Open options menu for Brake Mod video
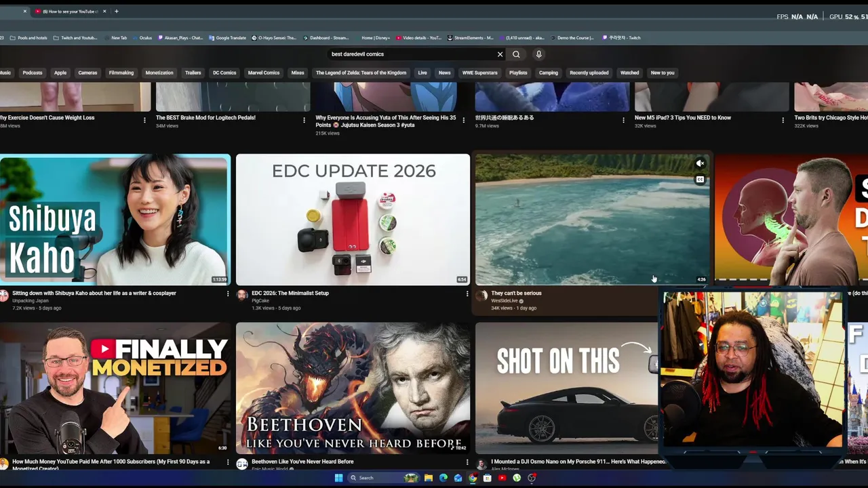Viewport: 868px width, 488px height. click(x=304, y=120)
